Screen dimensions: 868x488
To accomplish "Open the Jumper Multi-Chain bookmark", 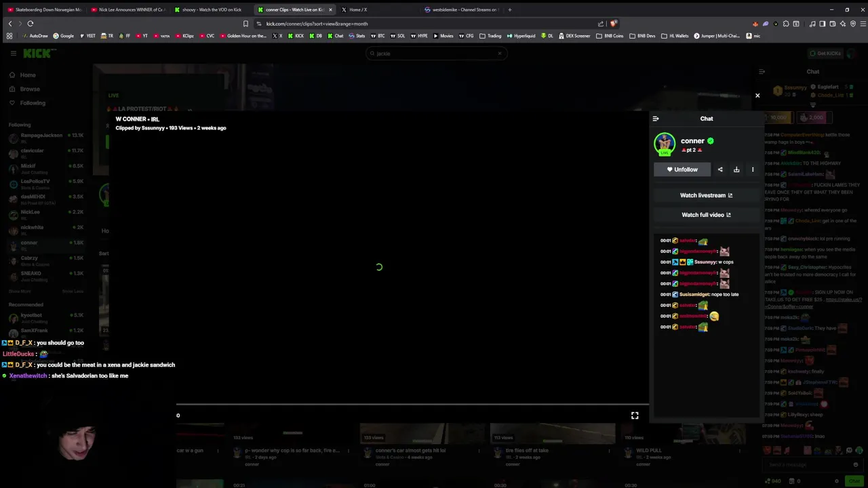I will (x=717, y=36).
